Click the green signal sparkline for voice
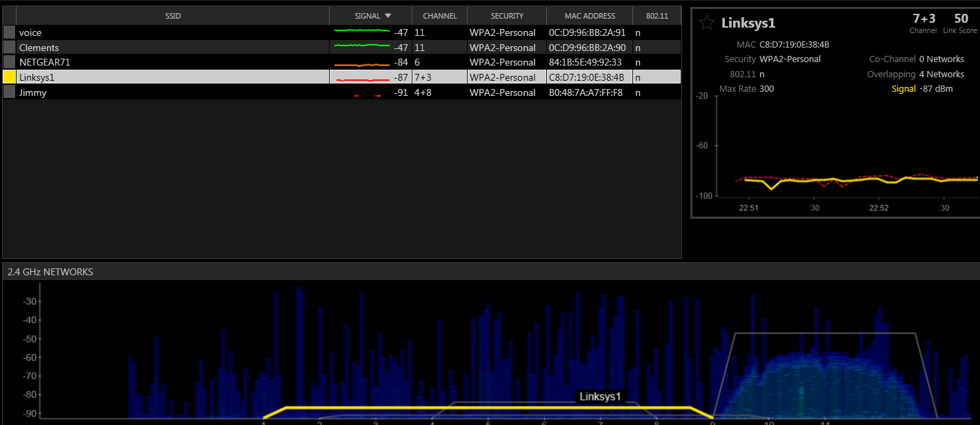 click(x=361, y=32)
